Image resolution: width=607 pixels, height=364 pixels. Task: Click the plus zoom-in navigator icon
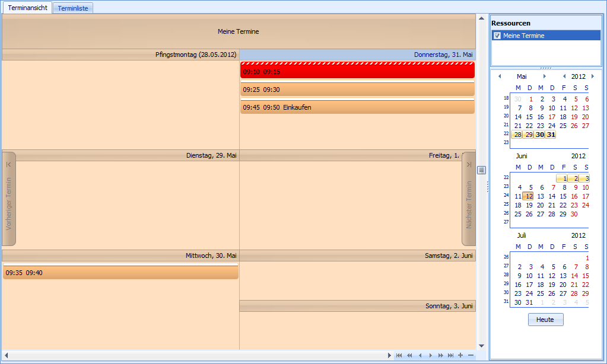point(460,355)
